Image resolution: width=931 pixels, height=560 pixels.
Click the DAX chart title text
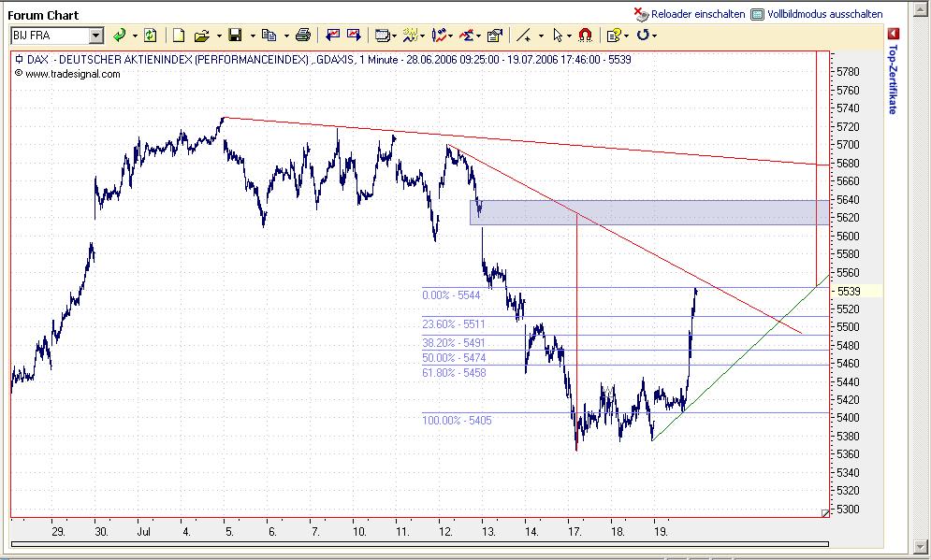pos(329,59)
